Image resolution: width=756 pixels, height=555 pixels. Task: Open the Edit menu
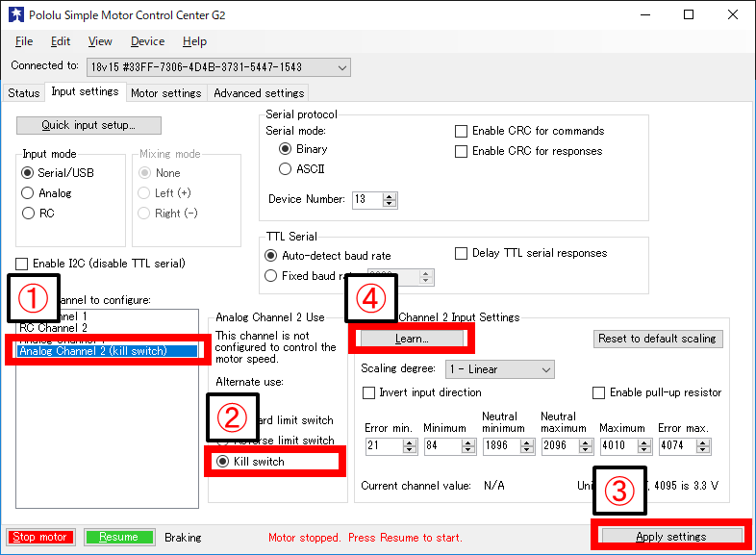tap(61, 41)
